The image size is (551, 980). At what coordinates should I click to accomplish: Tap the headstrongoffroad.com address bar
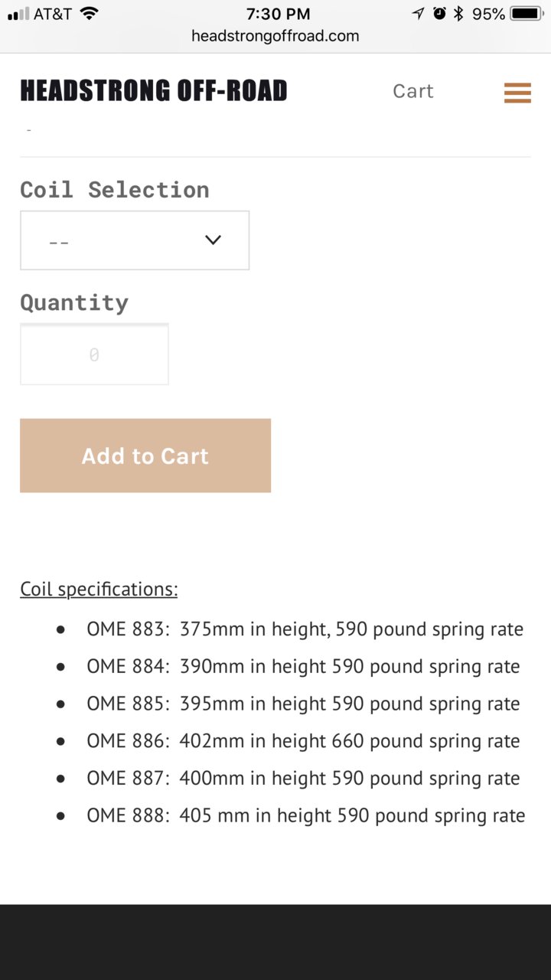pyautogui.click(x=275, y=36)
